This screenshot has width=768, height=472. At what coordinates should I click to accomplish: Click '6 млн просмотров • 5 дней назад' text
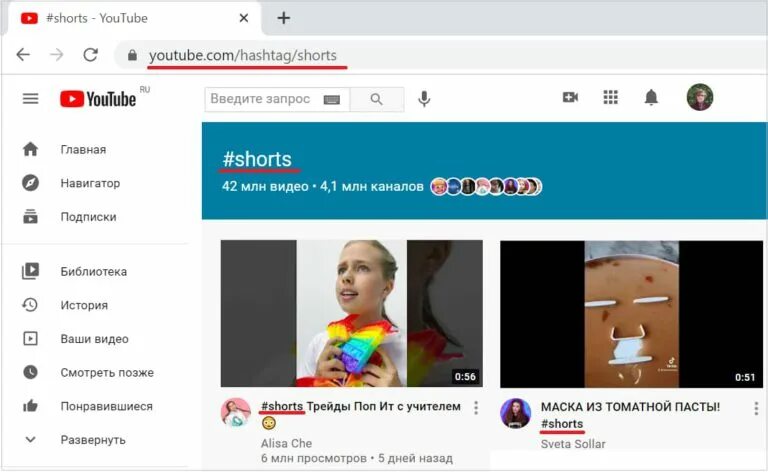click(x=357, y=459)
